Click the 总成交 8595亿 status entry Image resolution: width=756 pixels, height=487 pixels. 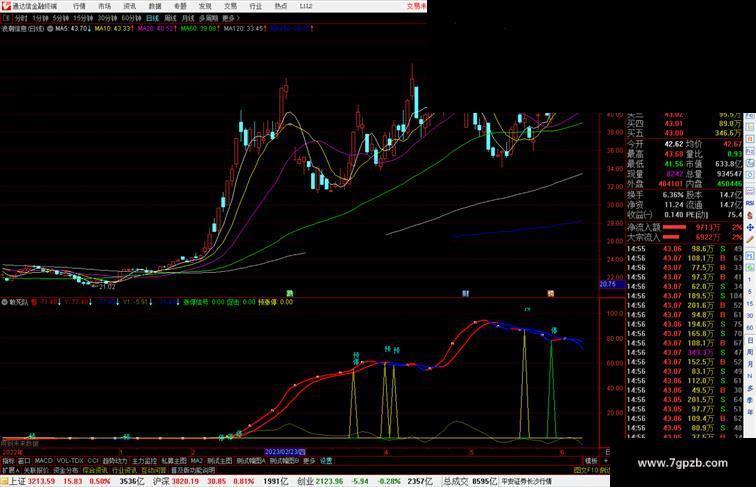pos(470,481)
